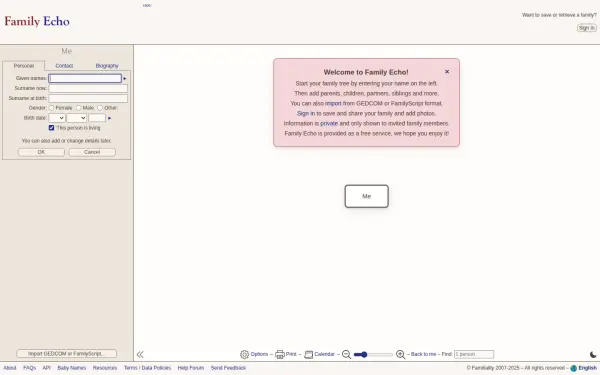Click the arrow next to Birth date
The width and height of the screenshot is (600, 375).
109,118
